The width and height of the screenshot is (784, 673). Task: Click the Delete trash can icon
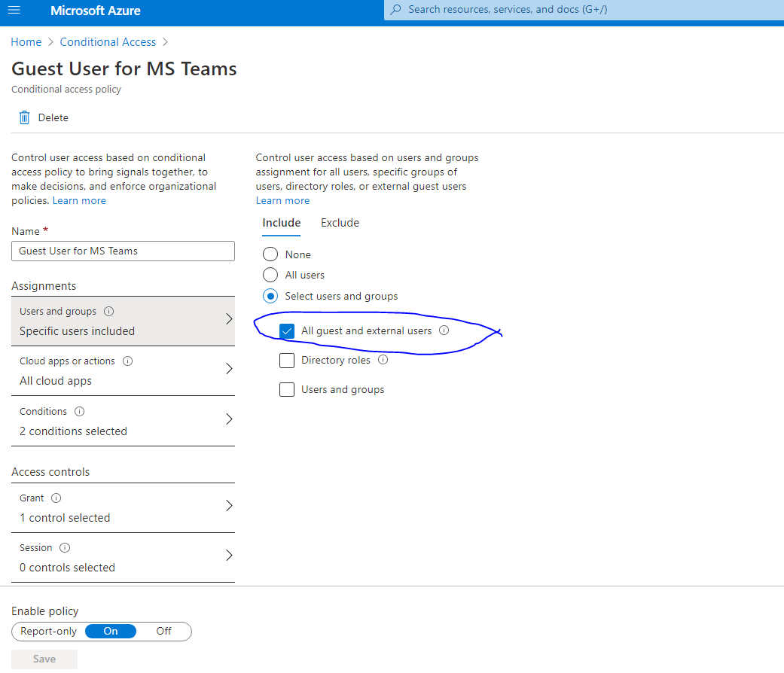[24, 117]
